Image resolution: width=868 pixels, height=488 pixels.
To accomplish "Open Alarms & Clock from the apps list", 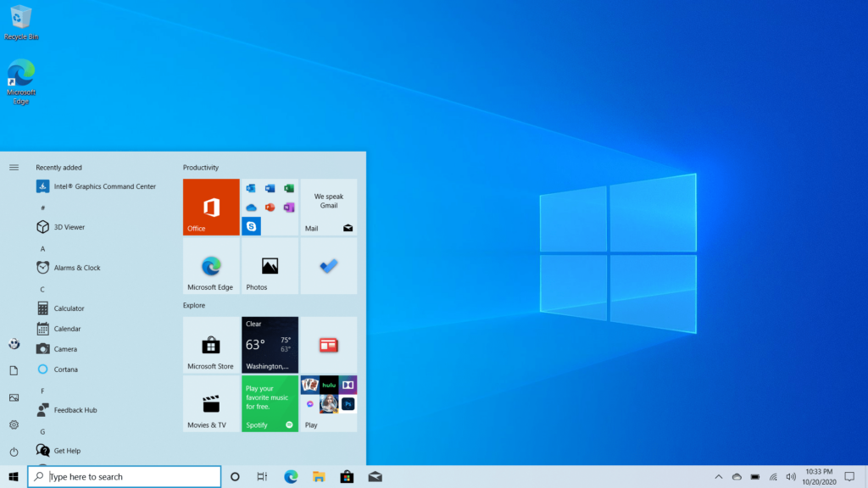I will pos(76,267).
